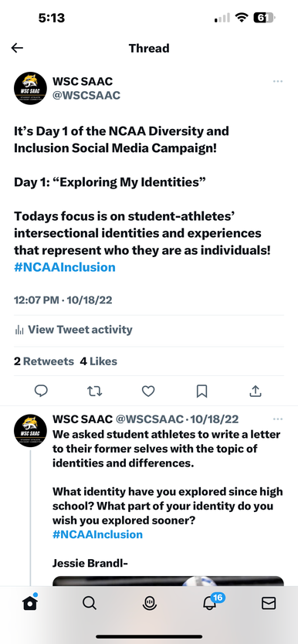
Task: Tap the back arrow icon
Action: [17, 48]
